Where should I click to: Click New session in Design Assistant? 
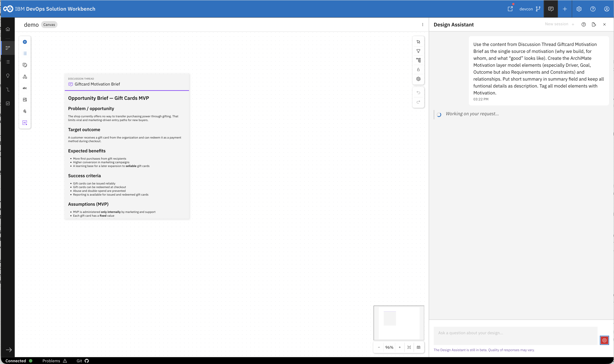(560, 24)
